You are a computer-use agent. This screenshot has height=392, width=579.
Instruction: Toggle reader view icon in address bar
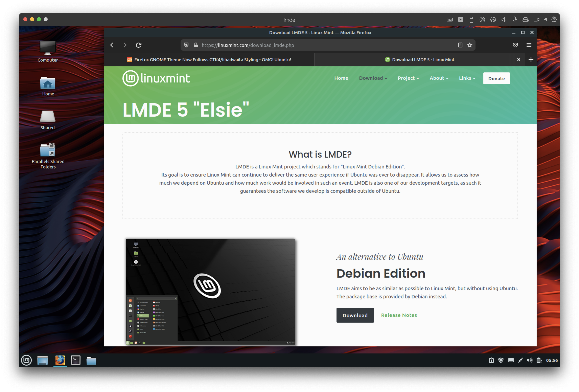(460, 45)
